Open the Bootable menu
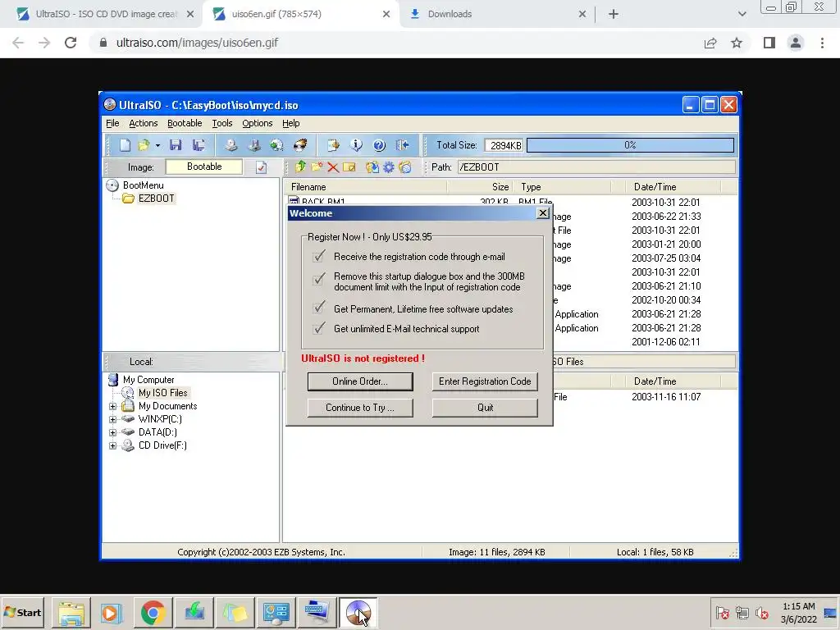Viewport: 840px width, 630px height. point(185,123)
